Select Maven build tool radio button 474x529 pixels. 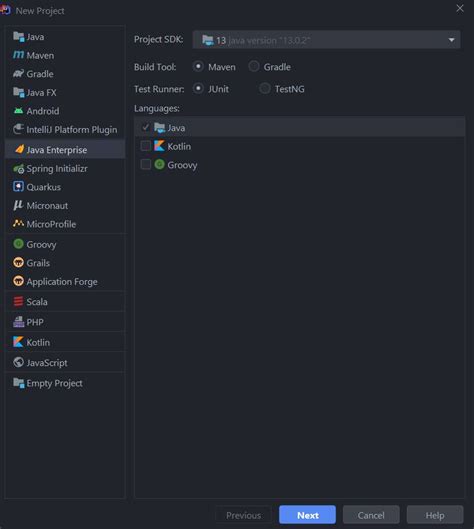pyautogui.click(x=198, y=66)
